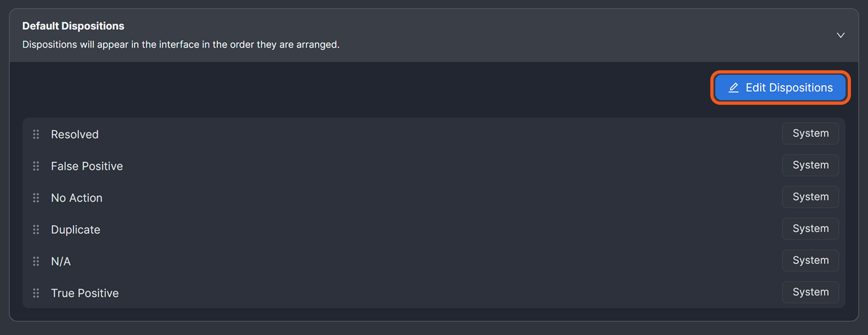Click the drag handle beside N/A
Viewport: 868px width, 335px height.
(x=36, y=261)
